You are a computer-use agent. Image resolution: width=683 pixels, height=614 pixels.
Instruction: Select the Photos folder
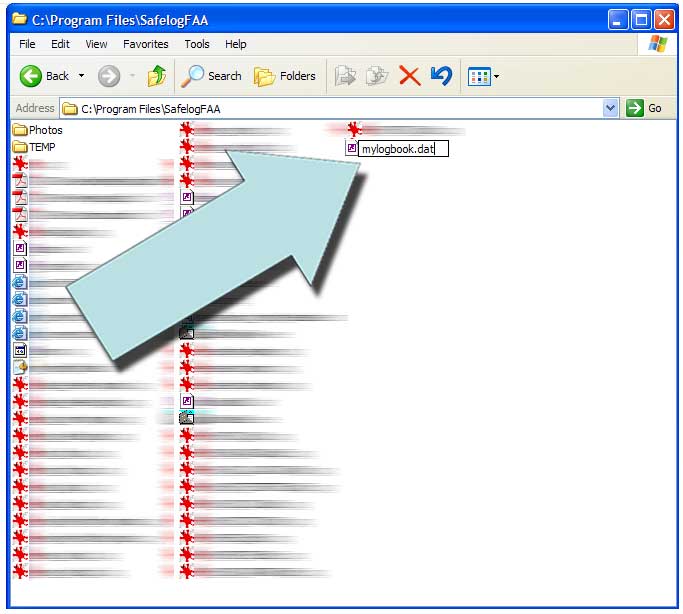tap(37, 130)
